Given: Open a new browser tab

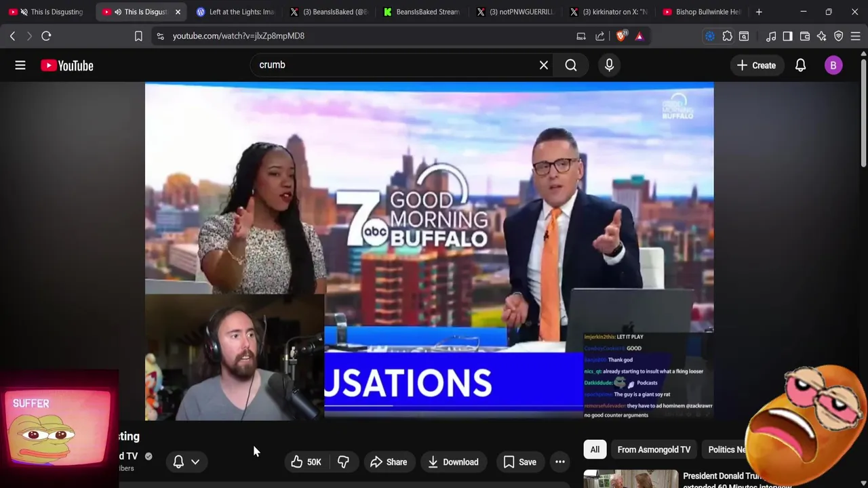Looking at the screenshot, I should [x=759, y=12].
